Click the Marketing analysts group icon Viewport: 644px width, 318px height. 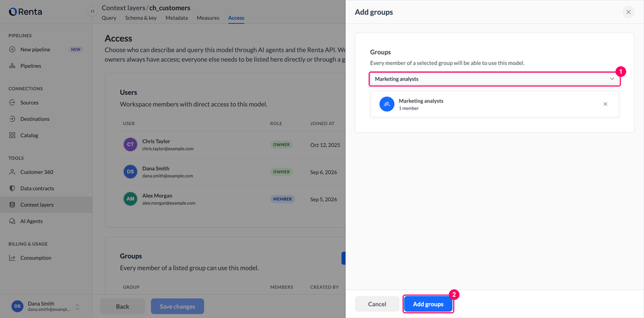point(387,104)
